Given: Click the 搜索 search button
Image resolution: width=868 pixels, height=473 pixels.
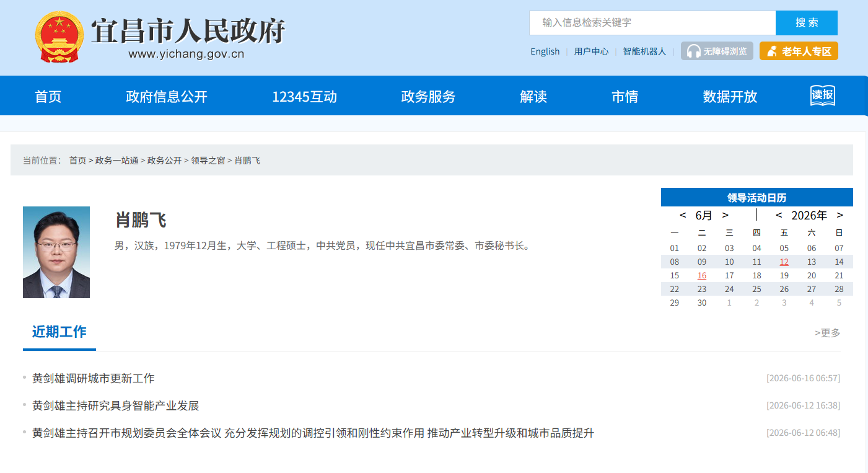Looking at the screenshot, I should (807, 23).
